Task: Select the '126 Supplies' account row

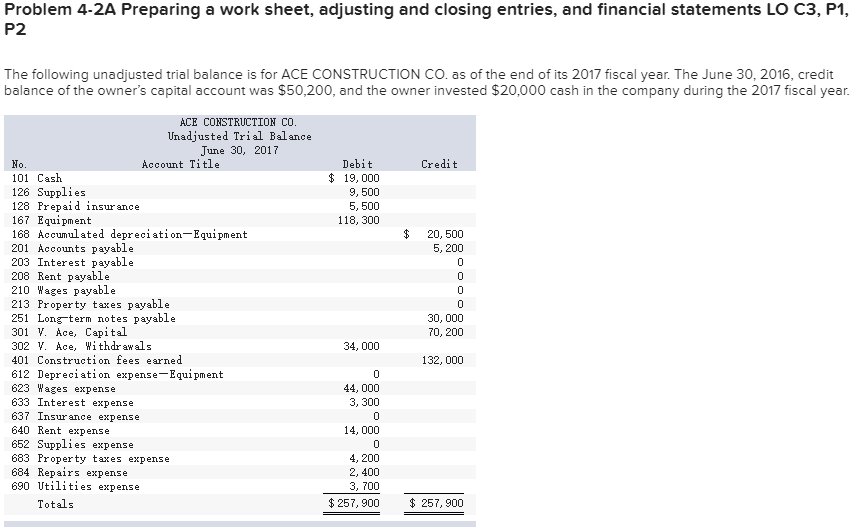Action: pos(48,193)
